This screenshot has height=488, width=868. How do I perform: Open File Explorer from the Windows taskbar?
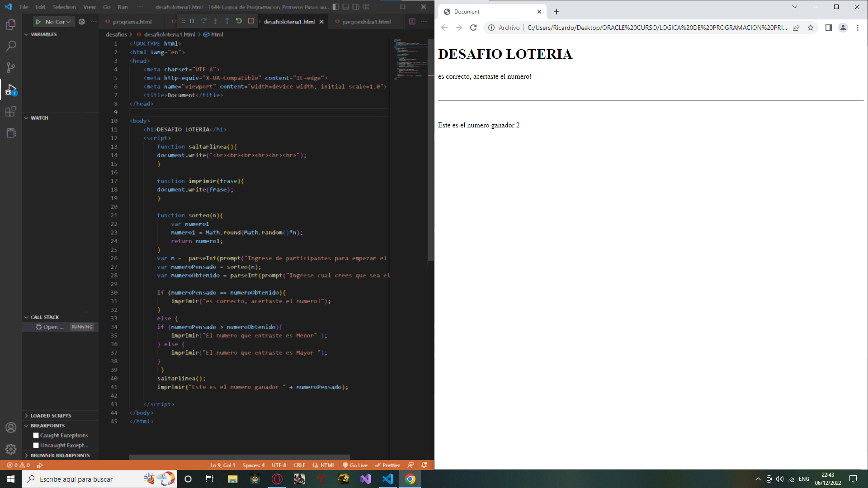click(x=233, y=479)
